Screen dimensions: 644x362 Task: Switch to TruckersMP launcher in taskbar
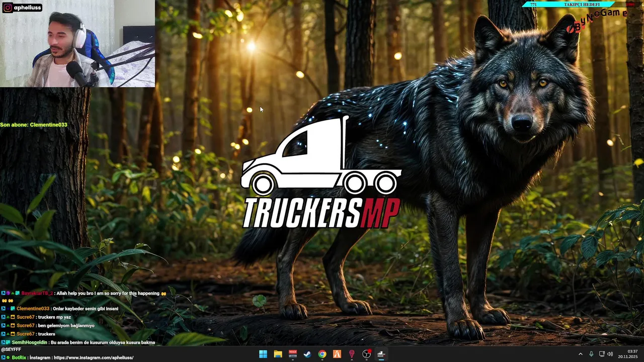coord(381,354)
